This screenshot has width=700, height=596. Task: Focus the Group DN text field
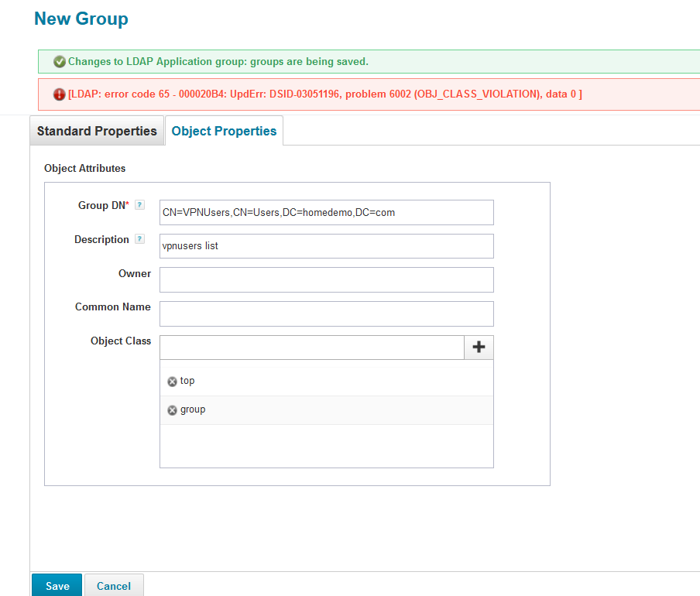pyautogui.click(x=326, y=212)
